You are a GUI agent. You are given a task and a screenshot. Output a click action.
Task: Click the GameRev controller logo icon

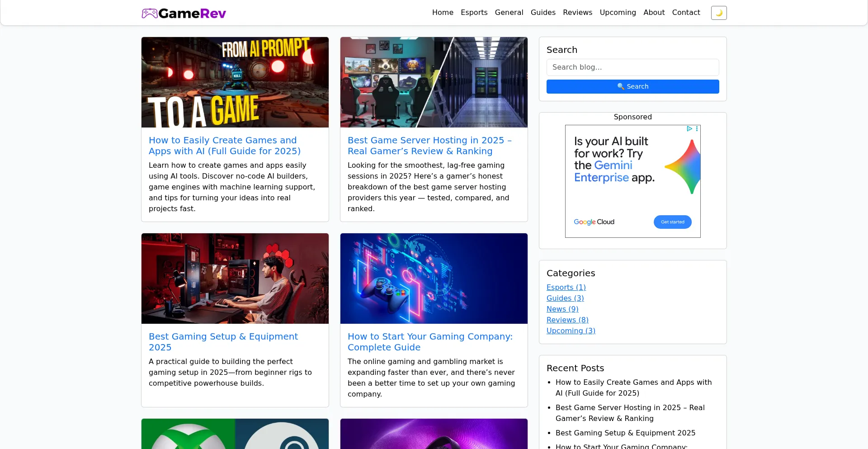point(149,13)
